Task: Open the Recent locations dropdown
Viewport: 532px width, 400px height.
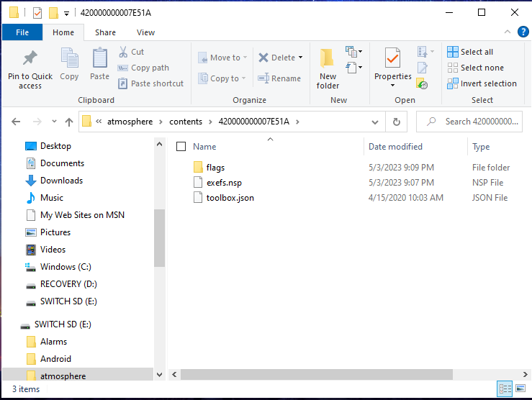Action: tap(54, 122)
